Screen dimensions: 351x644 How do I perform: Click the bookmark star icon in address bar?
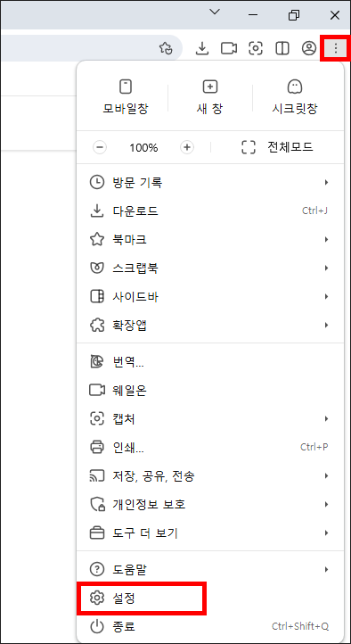click(165, 48)
